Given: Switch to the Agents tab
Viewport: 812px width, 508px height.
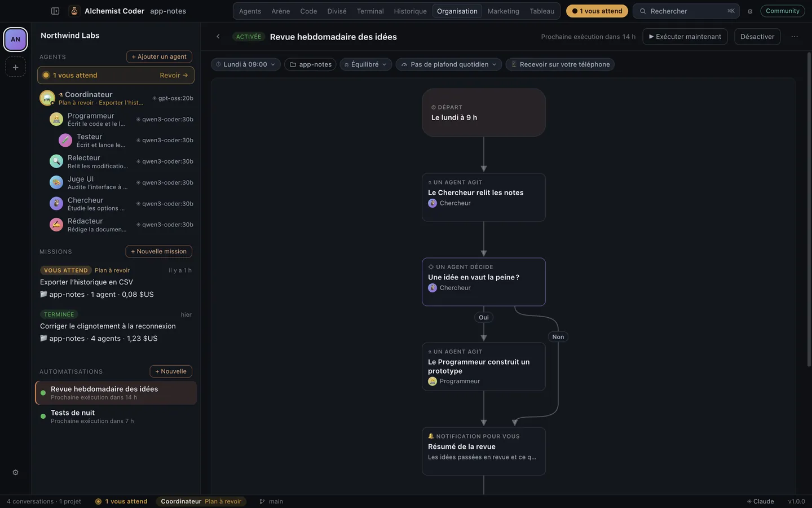Looking at the screenshot, I should [x=250, y=11].
